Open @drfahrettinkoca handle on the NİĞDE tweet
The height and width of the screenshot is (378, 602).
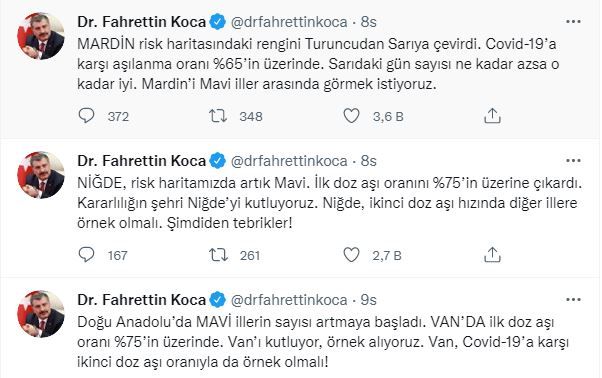[289, 161]
